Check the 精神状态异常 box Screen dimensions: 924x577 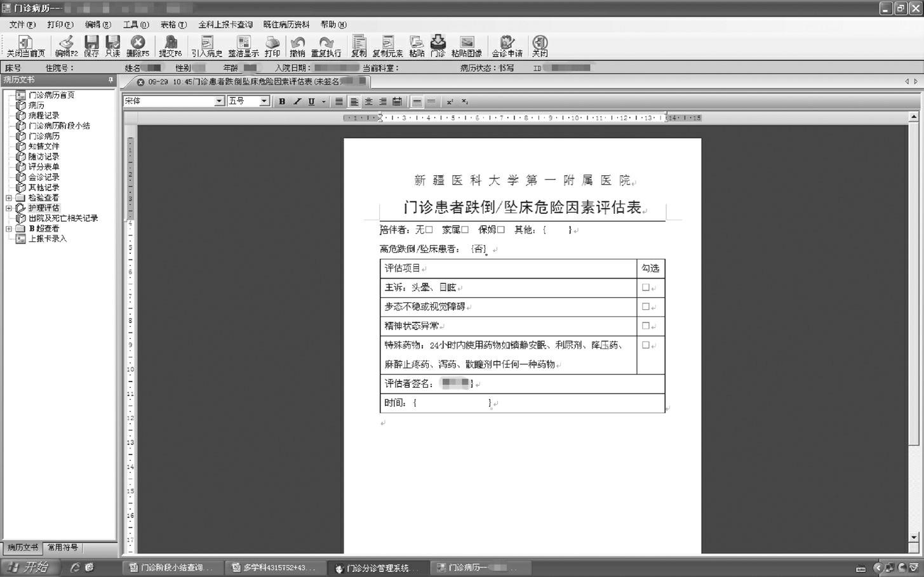click(646, 326)
